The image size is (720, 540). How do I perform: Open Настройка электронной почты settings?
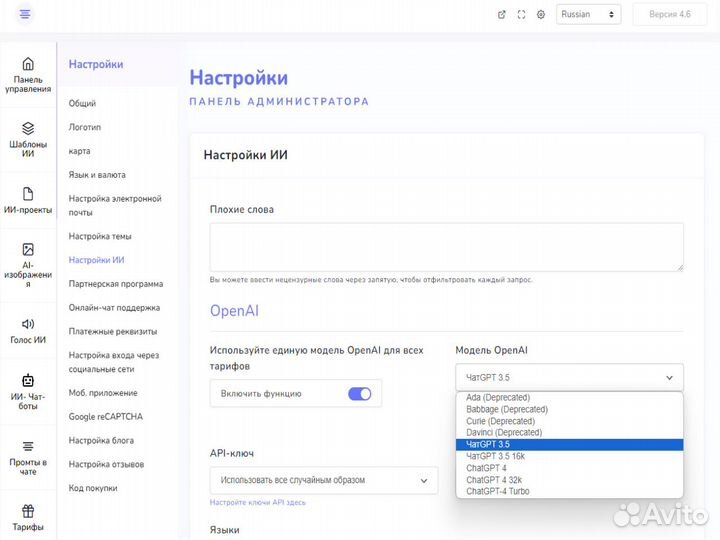[115, 205]
